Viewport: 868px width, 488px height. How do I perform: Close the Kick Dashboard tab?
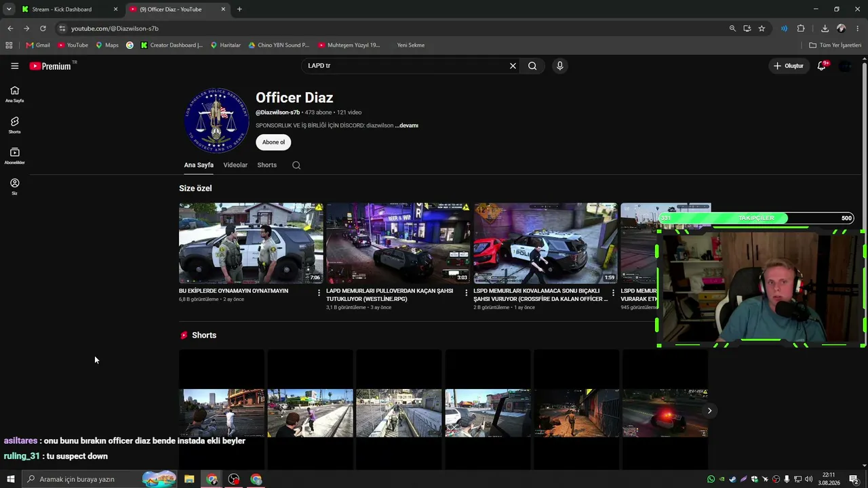click(x=115, y=9)
